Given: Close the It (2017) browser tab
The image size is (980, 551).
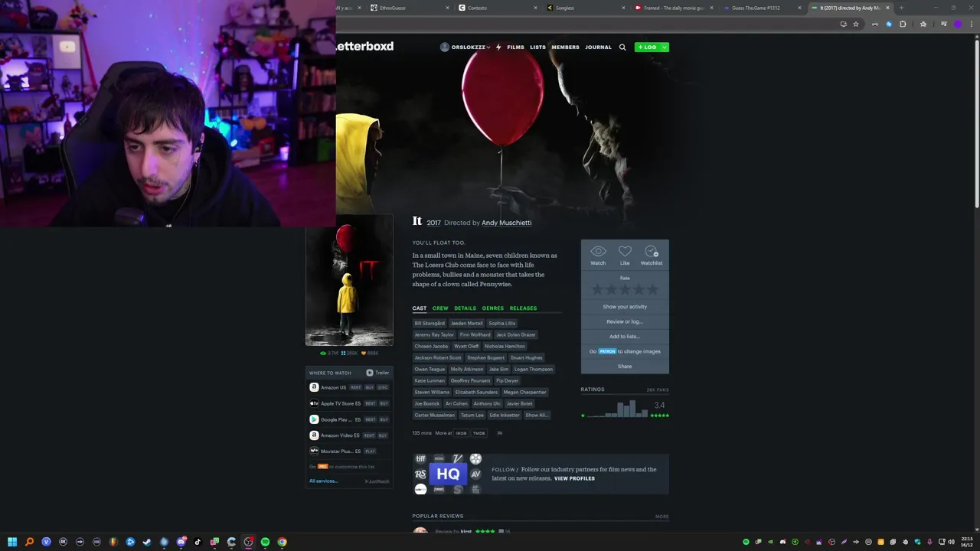Looking at the screenshot, I should 888,8.
